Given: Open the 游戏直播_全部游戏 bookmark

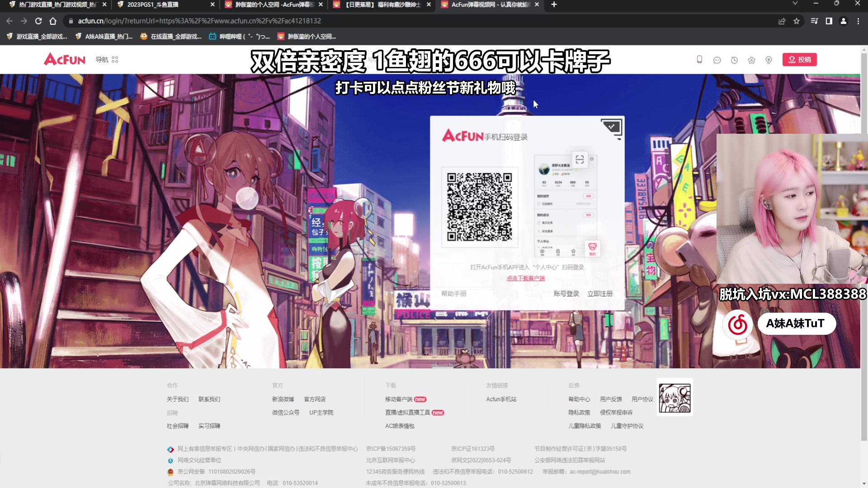Looking at the screenshot, I should point(37,37).
